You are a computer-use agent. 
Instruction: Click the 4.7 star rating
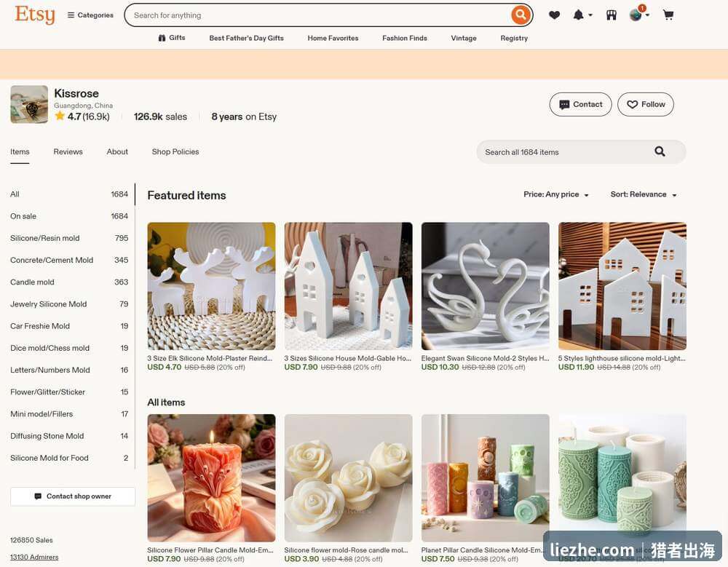(82, 116)
